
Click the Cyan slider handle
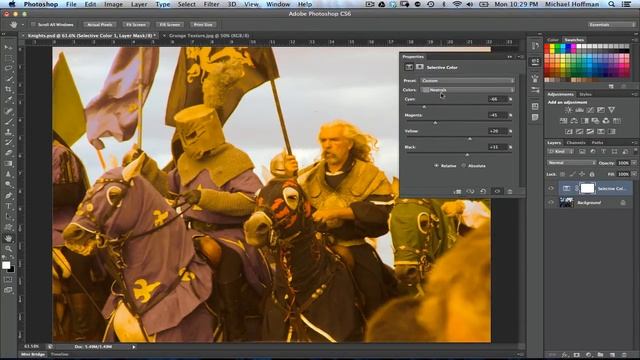[424, 107]
